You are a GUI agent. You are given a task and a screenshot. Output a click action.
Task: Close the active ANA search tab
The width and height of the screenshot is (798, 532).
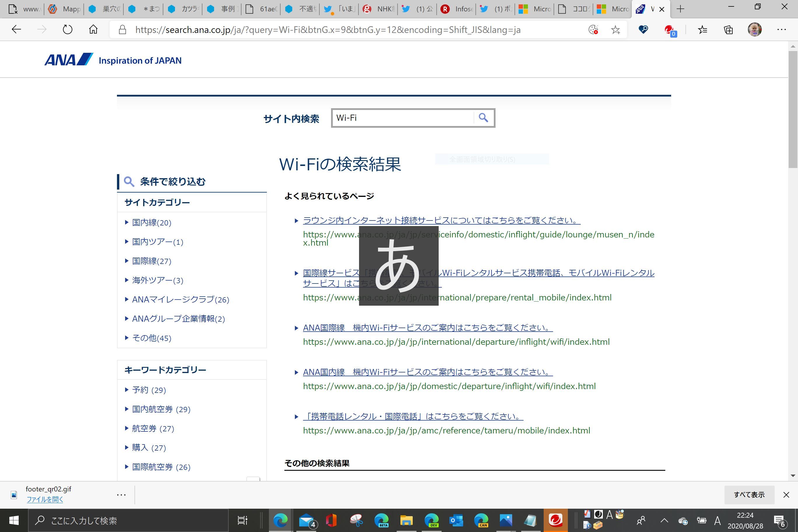[x=661, y=10]
